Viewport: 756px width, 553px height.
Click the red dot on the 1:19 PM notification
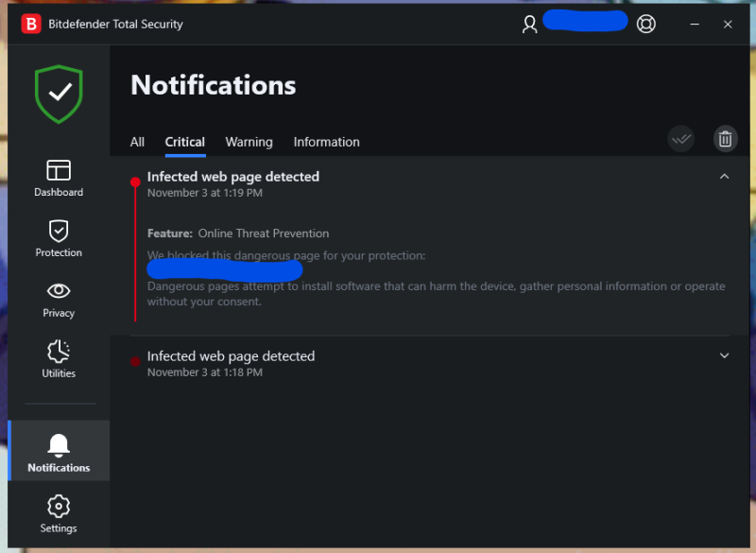click(x=135, y=181)
